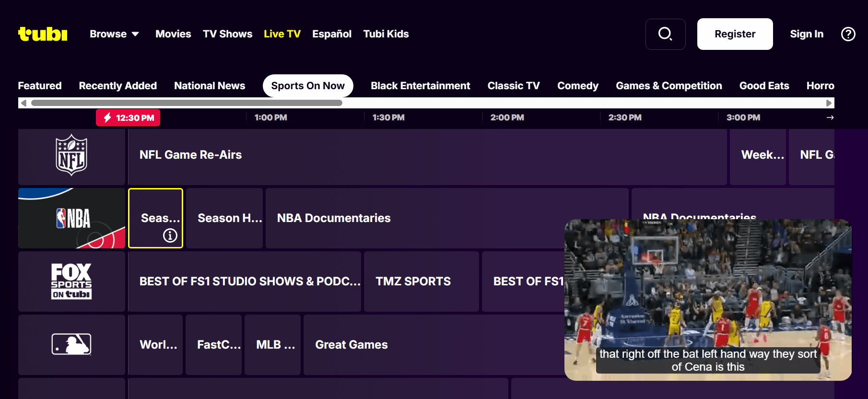The width and height of the screenshot is (868, 399).
Task: Select Games & Competition category tab
Action: (x=669, y=86)
